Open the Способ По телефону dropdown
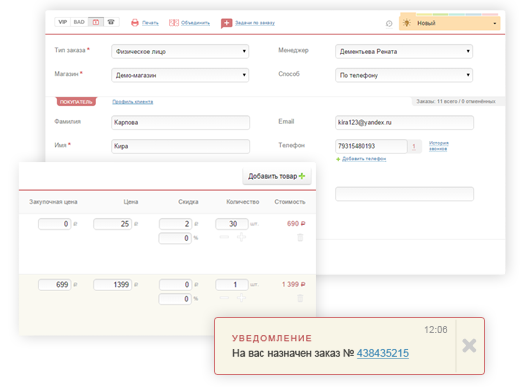The width and height of the screenshot is (524, 387). point(404,75)
